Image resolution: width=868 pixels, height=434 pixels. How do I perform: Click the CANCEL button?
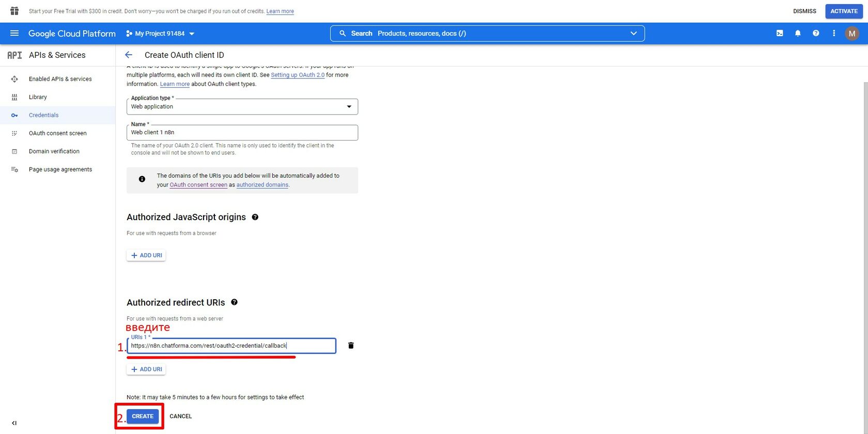pyautogui.click(x=181, y=416)
